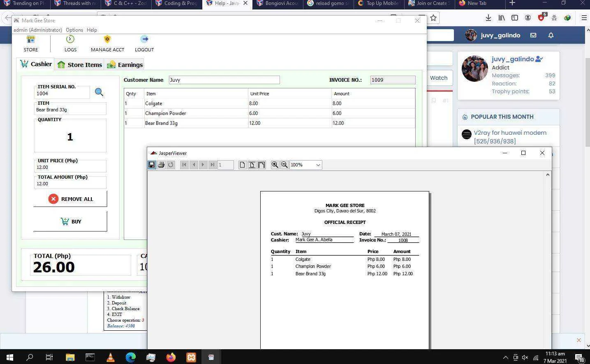This screenshot has width=590, height=364.
Task: Open V2ray for huawei modem thread link
Action: 510,137
